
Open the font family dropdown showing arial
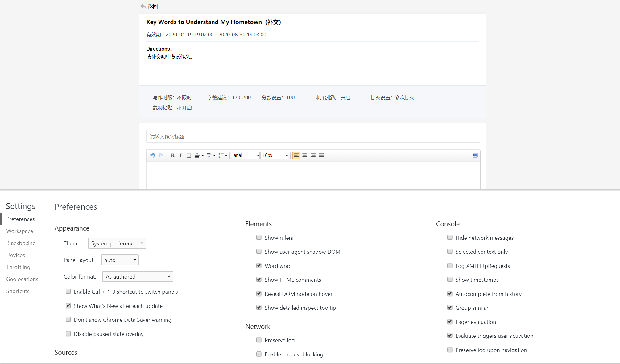(x=245, y=155)
